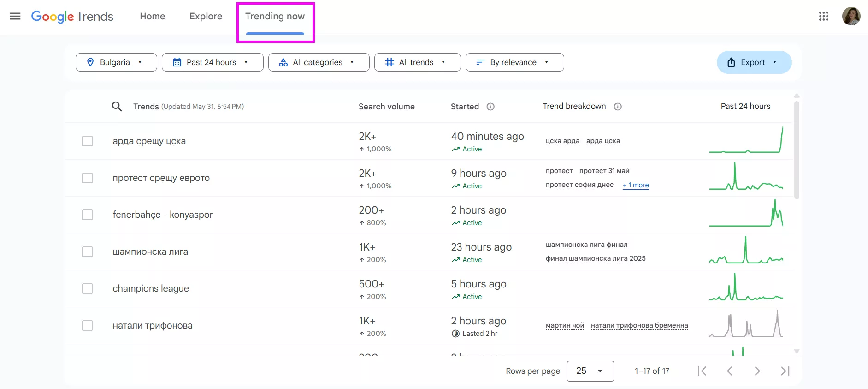Viewport: 868px width, 389px height.
Task: Open the Google apps grid
Action: pos(824,17)
